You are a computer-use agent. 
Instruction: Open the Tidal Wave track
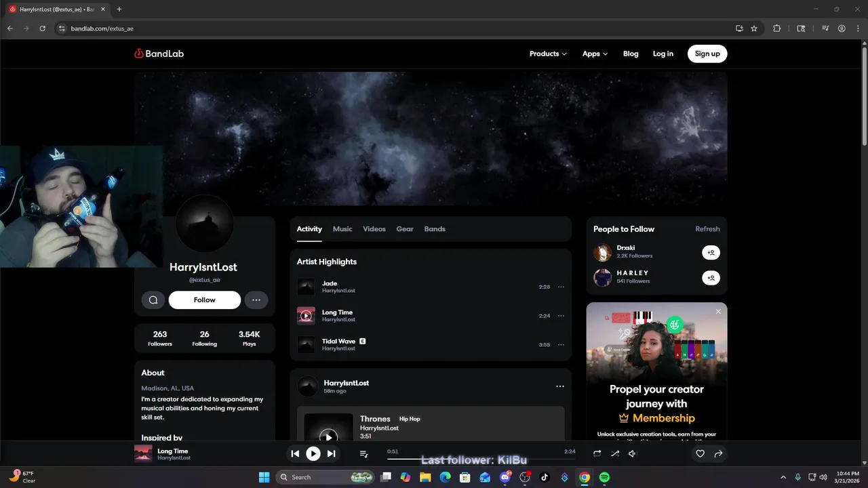coord(338,341)
